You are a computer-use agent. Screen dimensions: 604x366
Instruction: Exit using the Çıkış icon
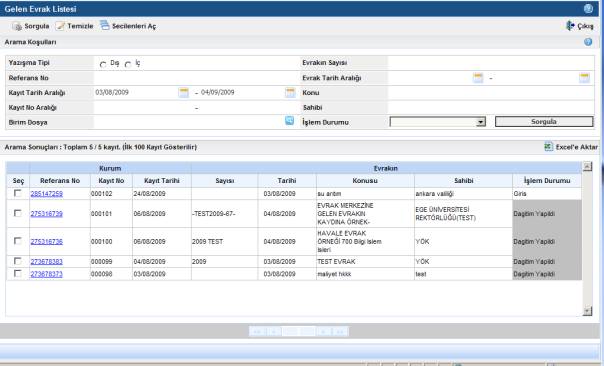pos(570,26)
